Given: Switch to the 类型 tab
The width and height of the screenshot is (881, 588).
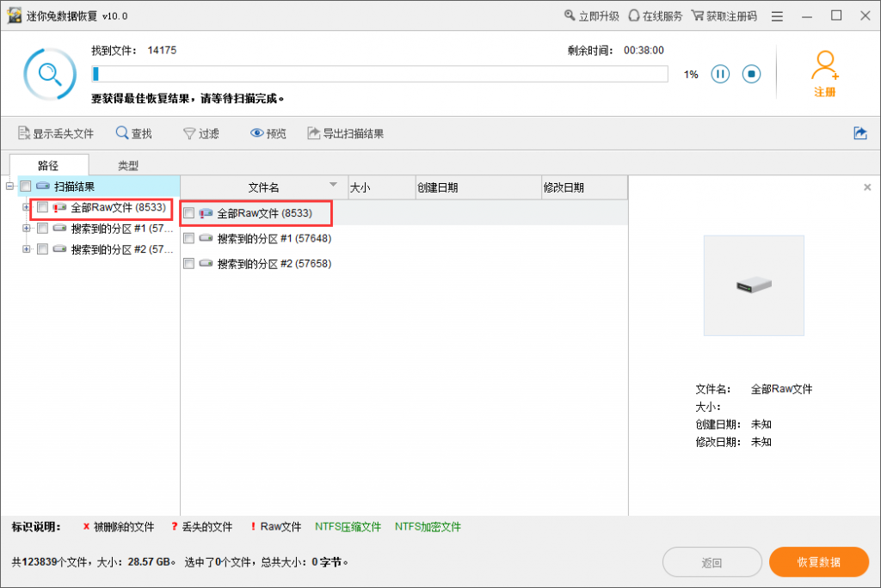Looking at the screenshot, I should [x=128, y=165].
